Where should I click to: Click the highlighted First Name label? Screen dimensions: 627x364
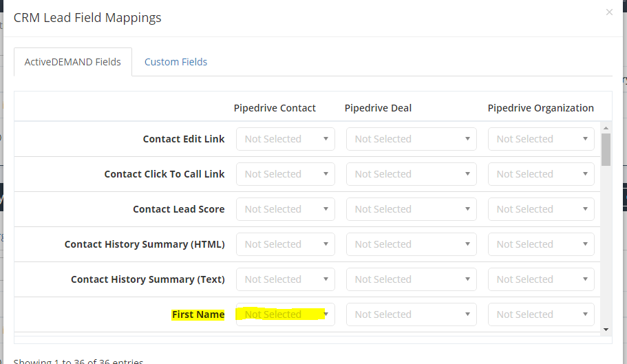click(x=198, y=315)
